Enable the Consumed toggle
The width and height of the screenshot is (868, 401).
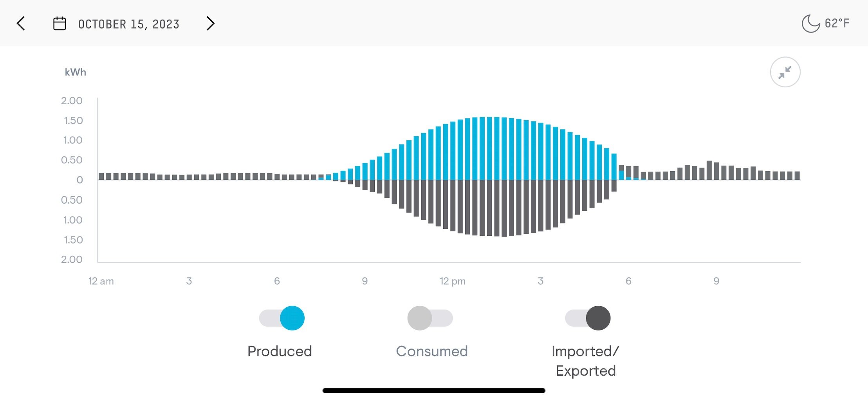430,318
